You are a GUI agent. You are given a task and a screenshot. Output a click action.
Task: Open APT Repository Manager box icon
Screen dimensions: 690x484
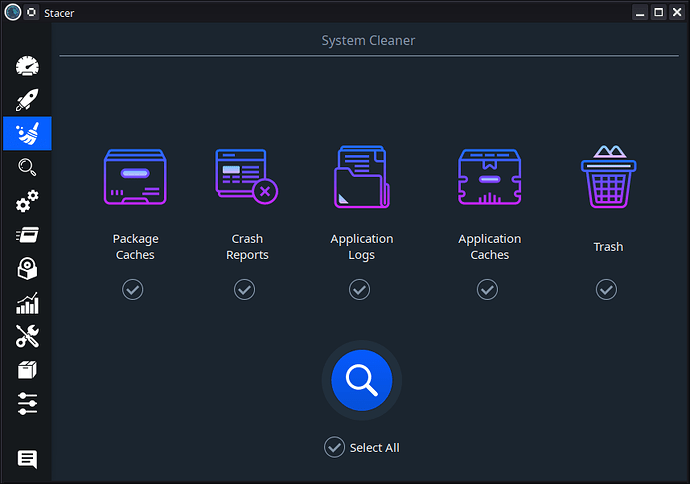[x=27, y=370]
